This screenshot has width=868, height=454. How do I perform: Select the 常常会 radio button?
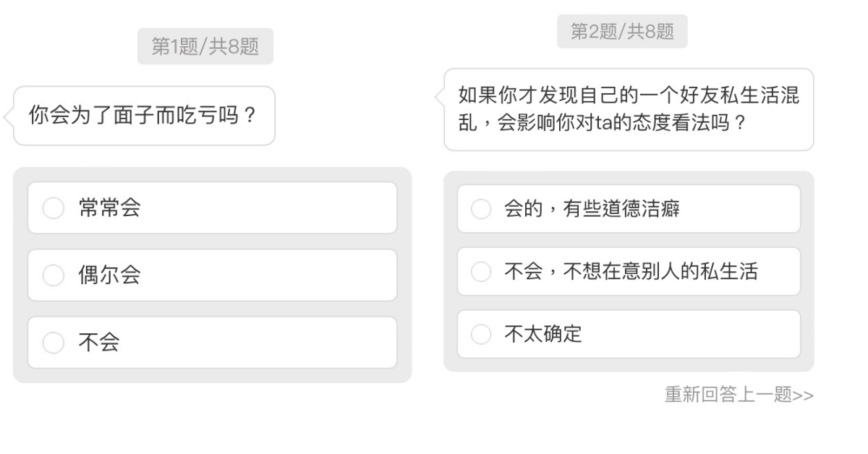(54, 208)
